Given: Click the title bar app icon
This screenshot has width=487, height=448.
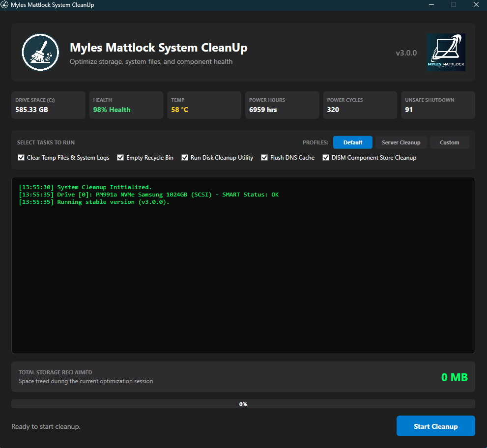Looking at the screenshot, I should (x=4, y=5).
